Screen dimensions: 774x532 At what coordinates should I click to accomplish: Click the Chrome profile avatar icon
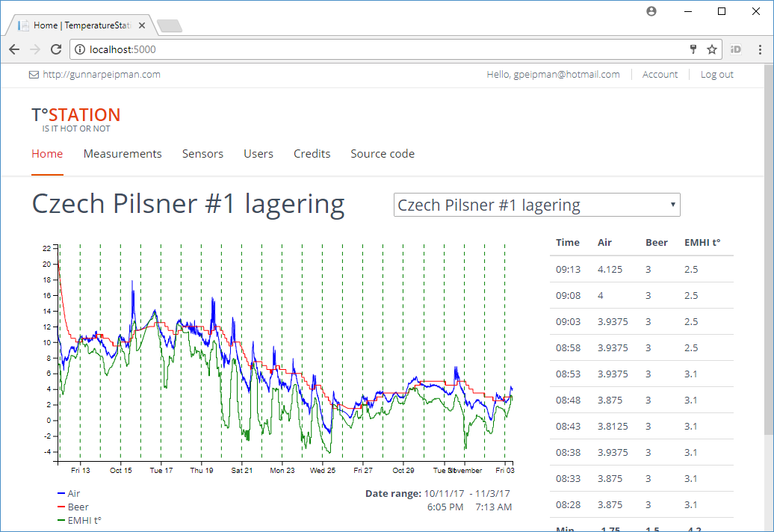pyautogui.click(x=651, y=11)
